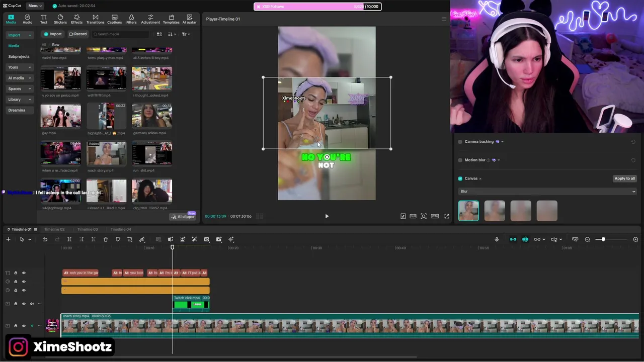Click the Search media input field
This screenshot has width=644, height=362.
(121, 34)
